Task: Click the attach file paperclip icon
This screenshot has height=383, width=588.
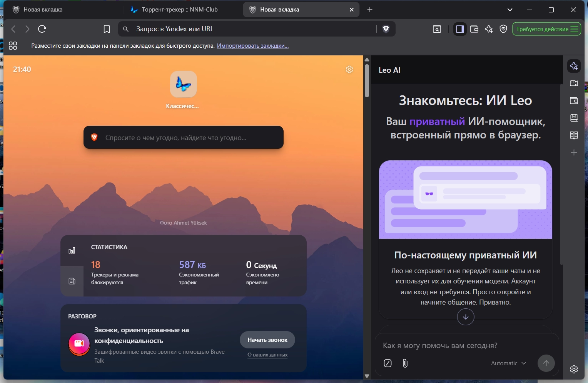Action: point(405,363)
